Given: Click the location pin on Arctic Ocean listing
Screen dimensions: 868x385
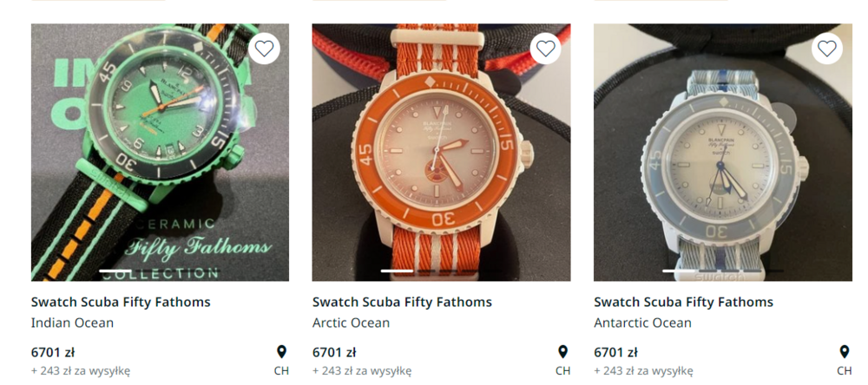Looking at the screenshot, I should point(562,351).
